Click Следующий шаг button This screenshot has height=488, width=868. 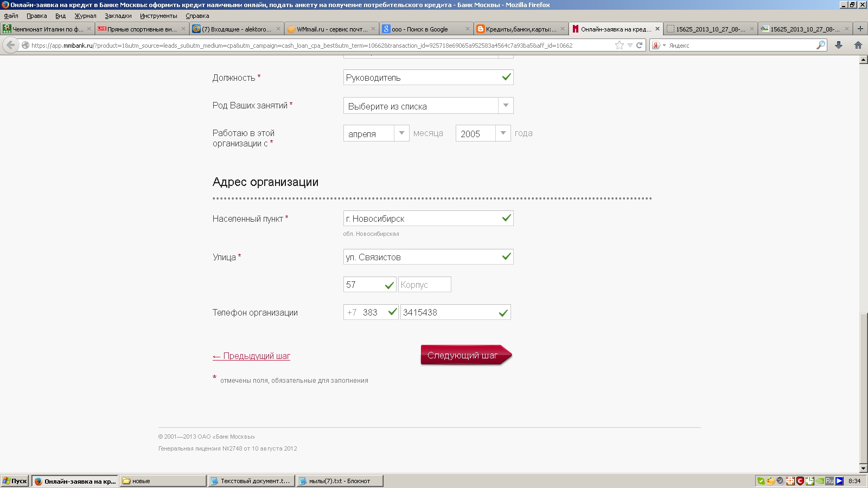pos(466,355)
